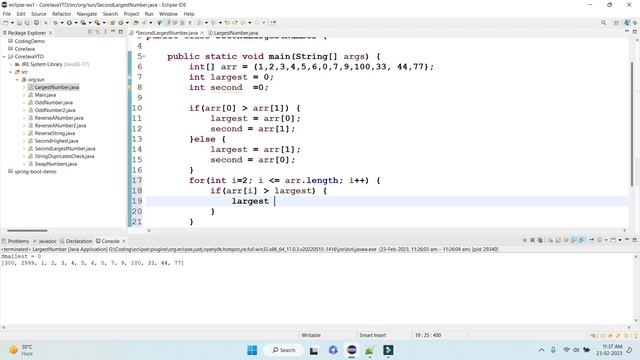The width and height of the screenshot is (640, 360).
Task: Click the Save icon in toolbar
Action: click(19, 23)
